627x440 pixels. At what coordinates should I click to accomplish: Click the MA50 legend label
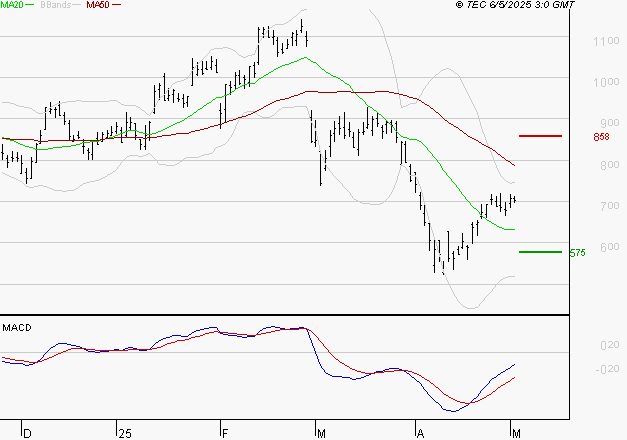pos(98,5)
